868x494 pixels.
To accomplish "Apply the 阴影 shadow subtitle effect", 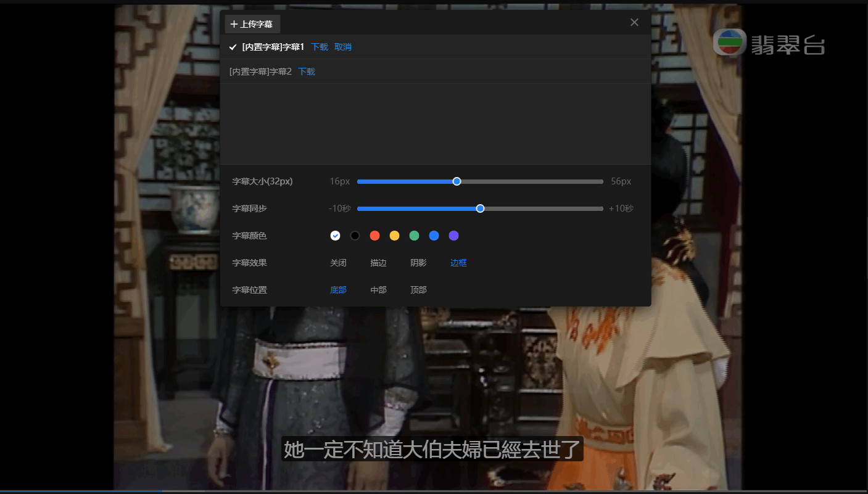I will (418, 263).
